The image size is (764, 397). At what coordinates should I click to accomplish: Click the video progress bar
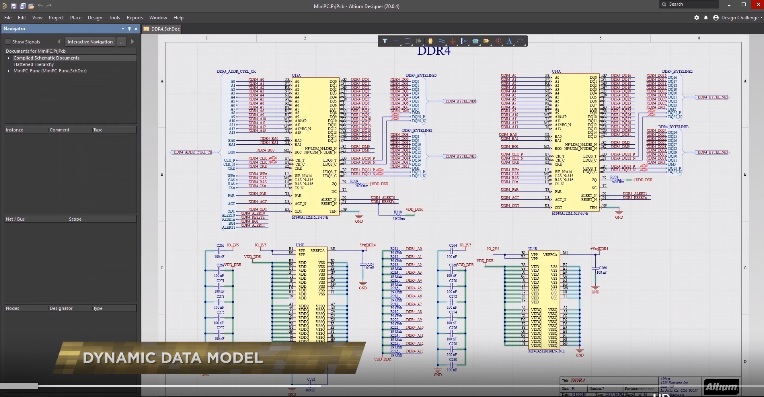tap(382, 386)
